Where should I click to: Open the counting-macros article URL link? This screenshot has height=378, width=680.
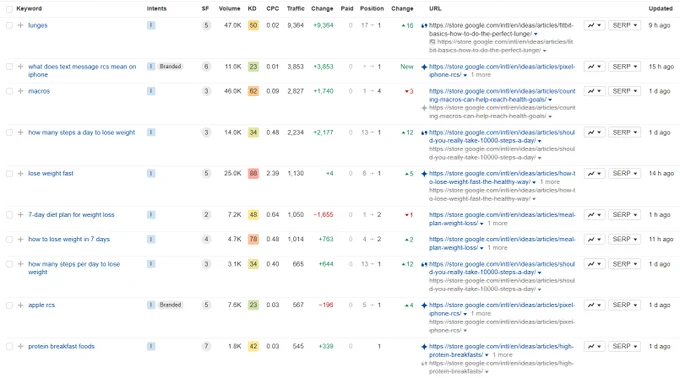pyautogui.click(x=502, y=95)
